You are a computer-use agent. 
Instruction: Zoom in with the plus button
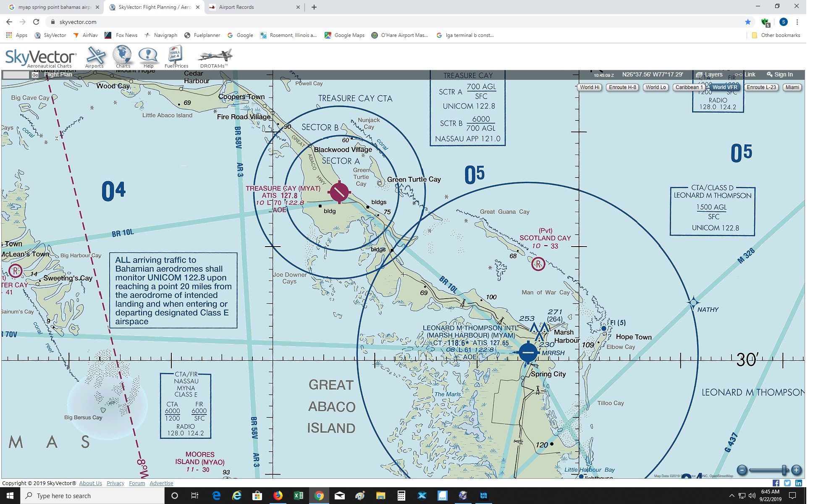click(796, 470)
